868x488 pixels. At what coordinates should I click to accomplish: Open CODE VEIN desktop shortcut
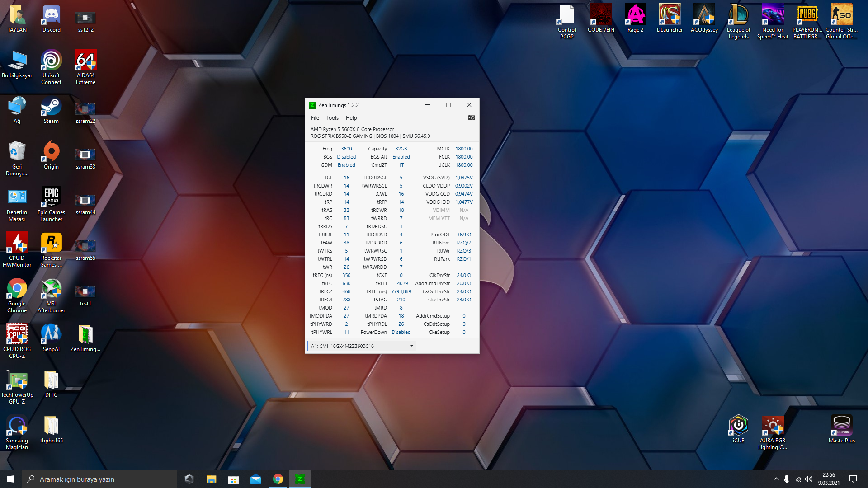(601, 19)
